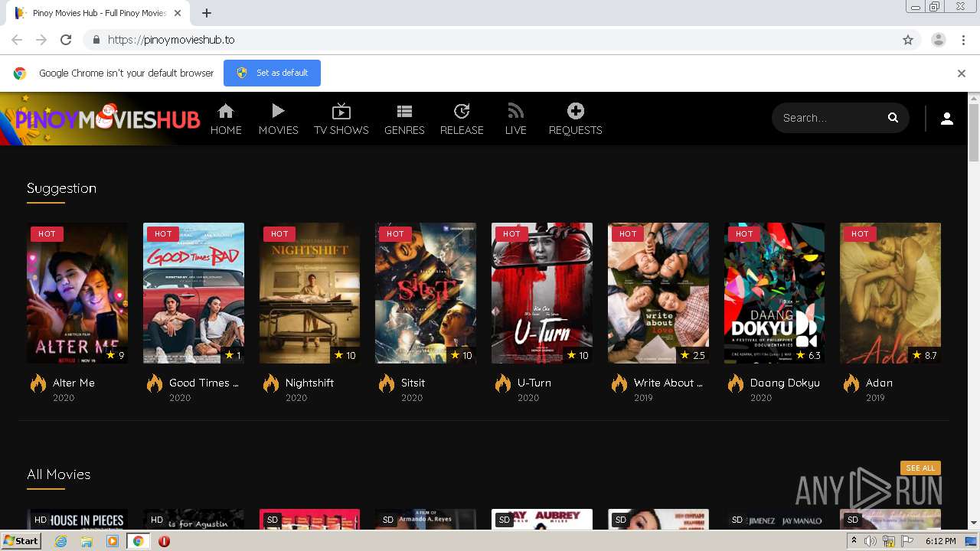The width and height of the screenshot is (980, 551).
Task: Click the flame icon beside Adan
Action: coord(851,383)
